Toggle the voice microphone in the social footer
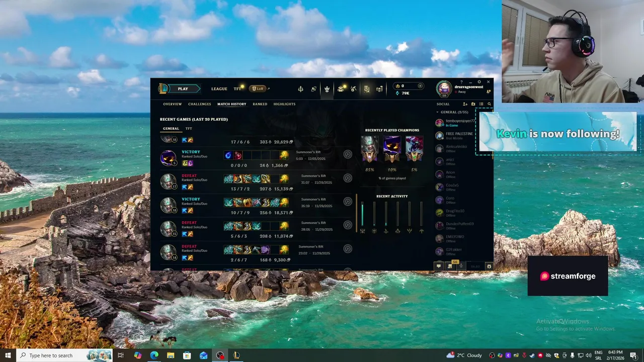This screenshot has height=362, width=644. coord(461,266)
